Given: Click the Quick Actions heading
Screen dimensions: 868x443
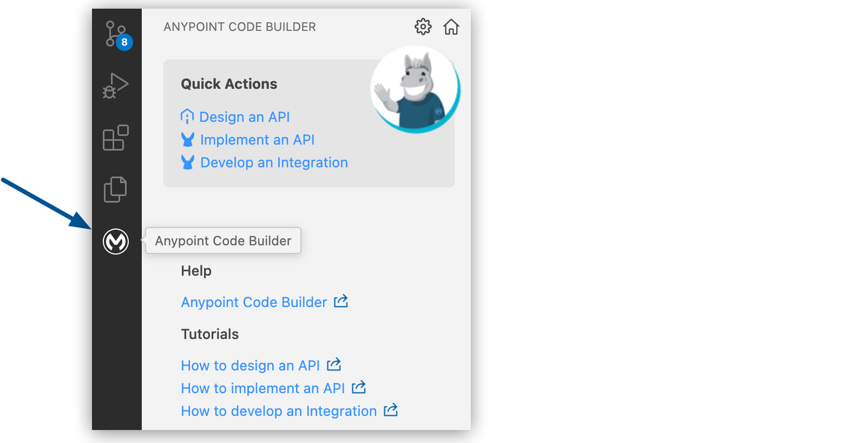Looking at the screenshot, I should coord(229,84).
